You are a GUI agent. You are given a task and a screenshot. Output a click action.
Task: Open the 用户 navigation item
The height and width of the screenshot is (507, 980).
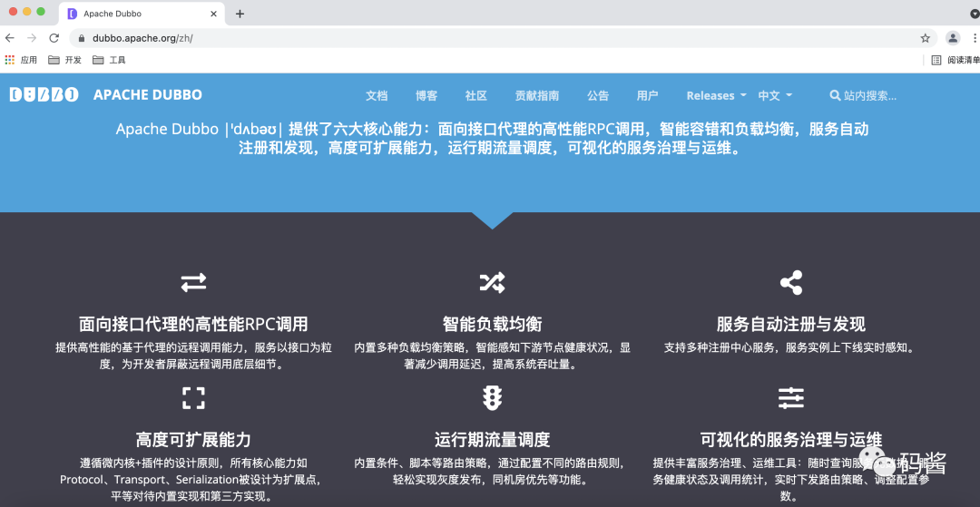point(648,95)
